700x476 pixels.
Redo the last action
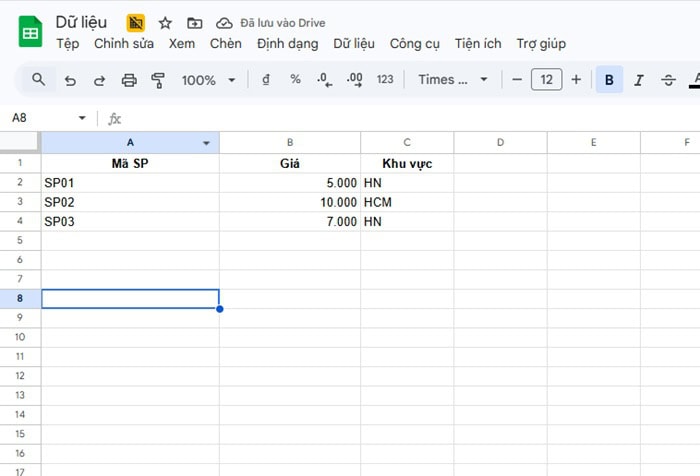point(99,80)
